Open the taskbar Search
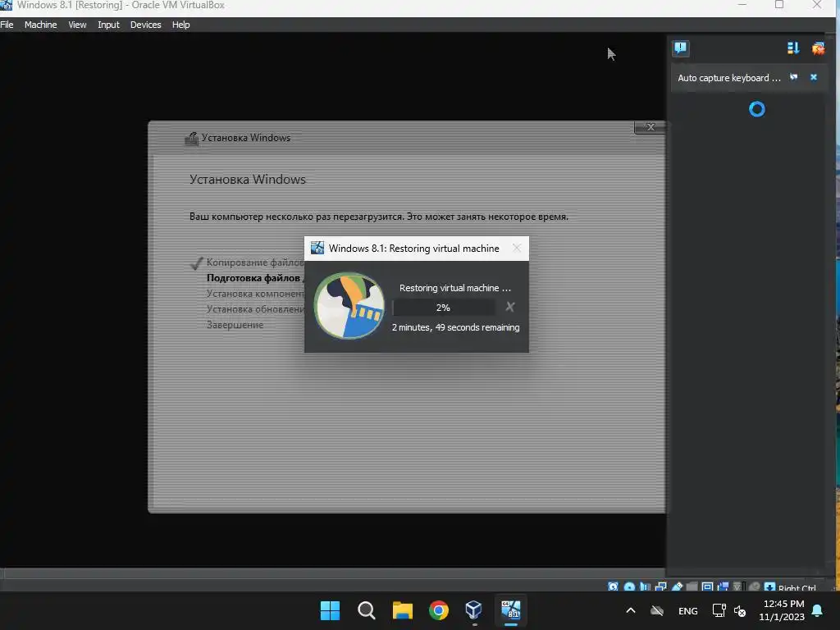840x630 pixels. [x=367, y=610]
